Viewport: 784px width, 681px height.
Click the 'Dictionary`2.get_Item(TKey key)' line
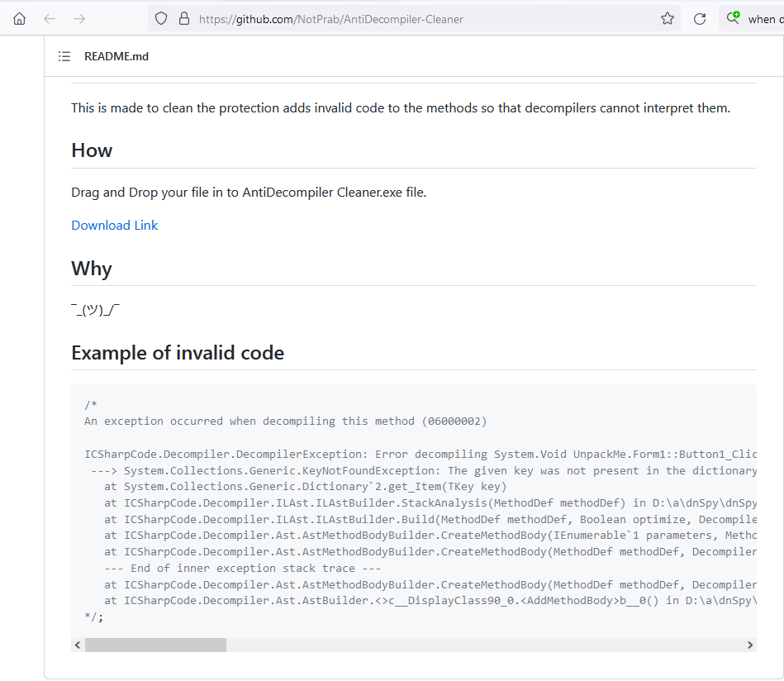point(306,486)
